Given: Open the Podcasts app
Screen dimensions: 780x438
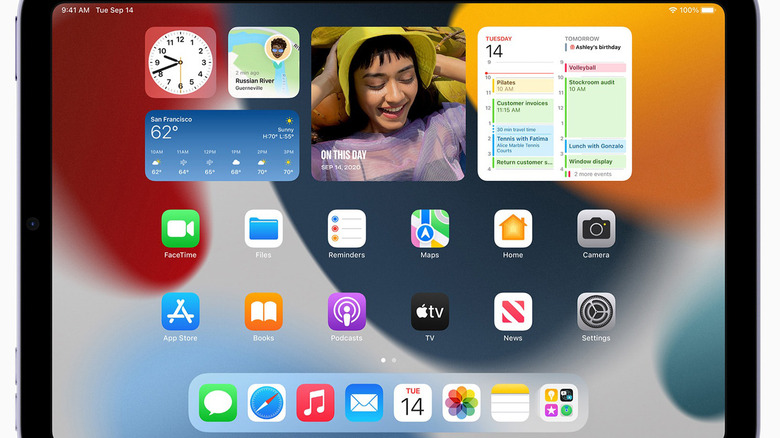Looking at the screenshot, I should (346, 312).
